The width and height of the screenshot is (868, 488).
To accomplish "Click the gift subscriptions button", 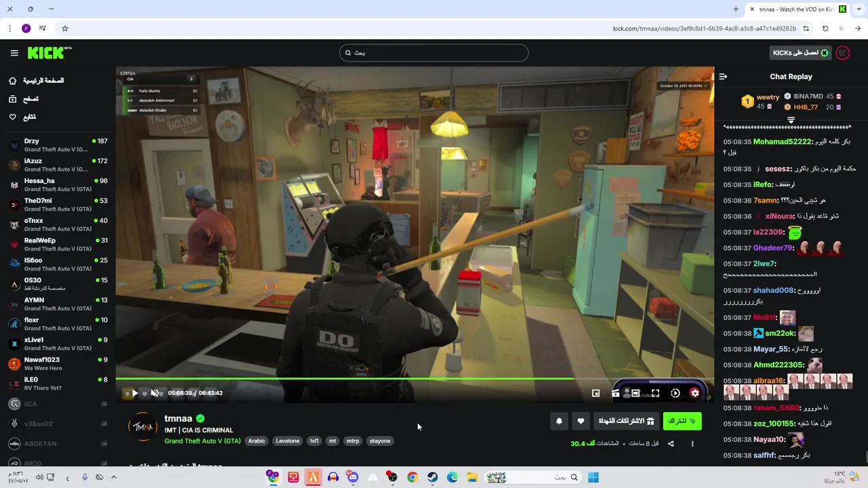I will pyautogui.click(x=626, y=421).
